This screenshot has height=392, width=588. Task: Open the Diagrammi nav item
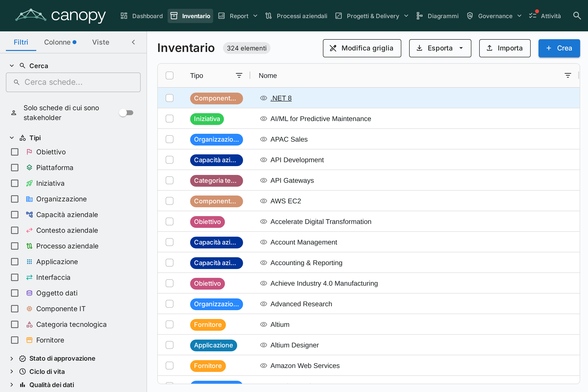tap(438, 16)
